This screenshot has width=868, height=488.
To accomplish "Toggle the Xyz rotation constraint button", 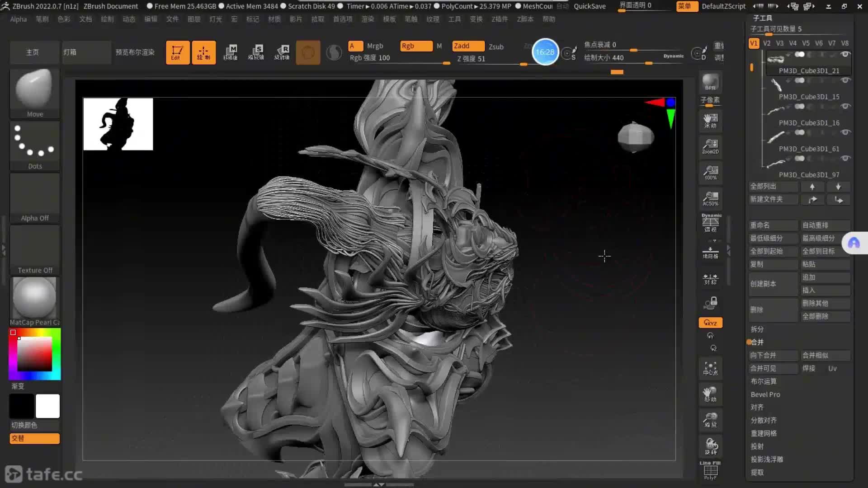I will click(710, 323).
